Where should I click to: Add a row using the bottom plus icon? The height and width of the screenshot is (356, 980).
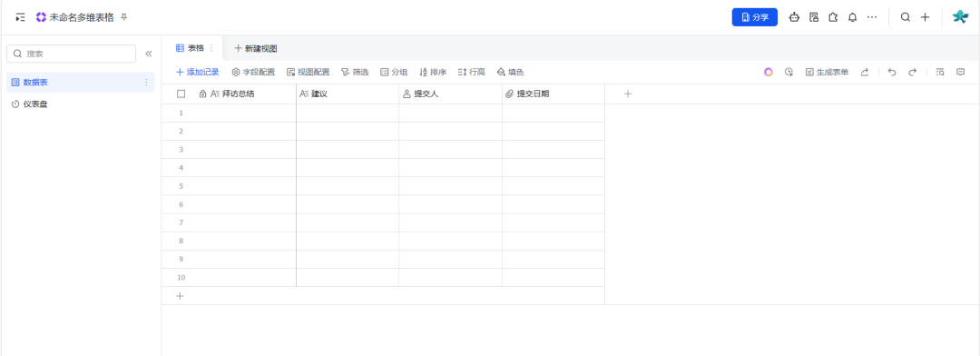(180, 296)
